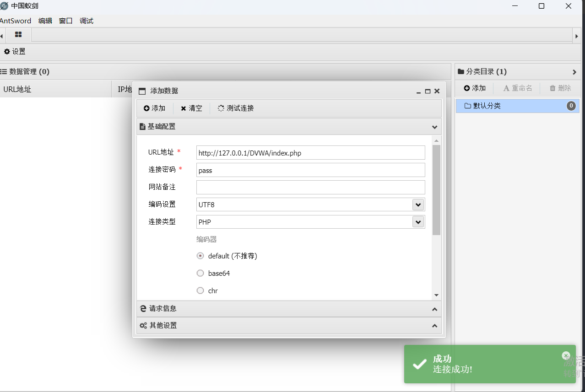Open the 窗口 menu

66,21
